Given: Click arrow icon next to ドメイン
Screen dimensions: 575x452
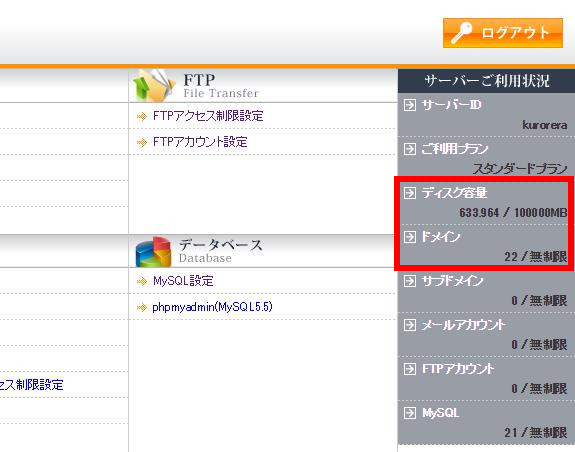Looking at the screenshot, I should pyautogui.click(x=410, y=237).
